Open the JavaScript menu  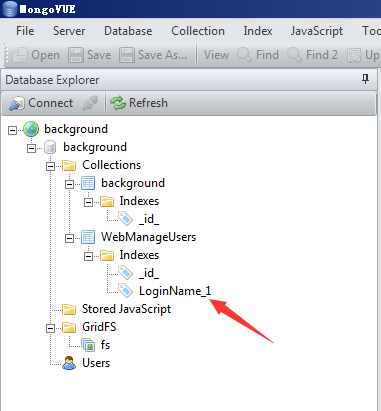click(317, 31)
